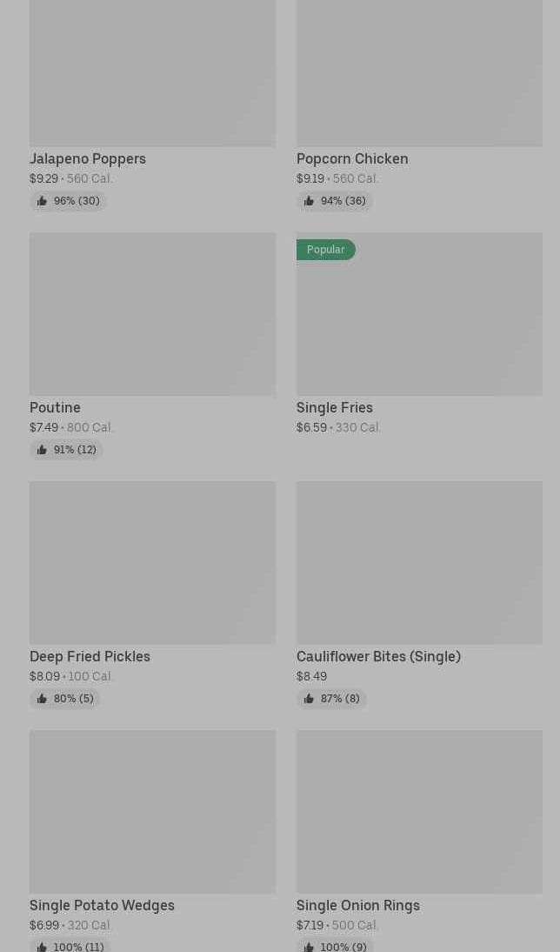The image size is (560, 952).
Task: Click thumbs-up icon under Cauliflower Bites
Action: pyautogui.click(x=309, y=699)
